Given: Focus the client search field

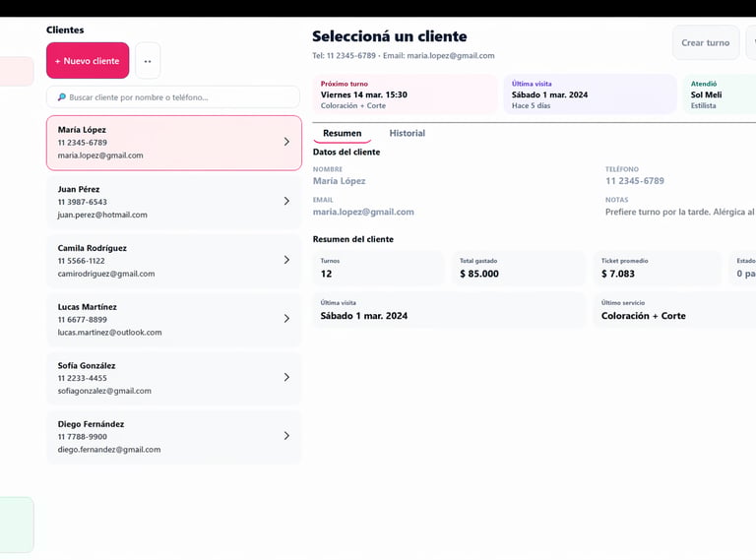Looking at the screenshot, I should [177, 97].
